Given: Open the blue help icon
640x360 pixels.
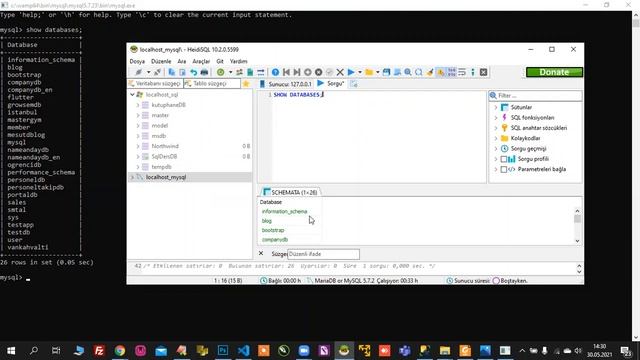Looking at the screenshot, I should (x=276, y=72).
